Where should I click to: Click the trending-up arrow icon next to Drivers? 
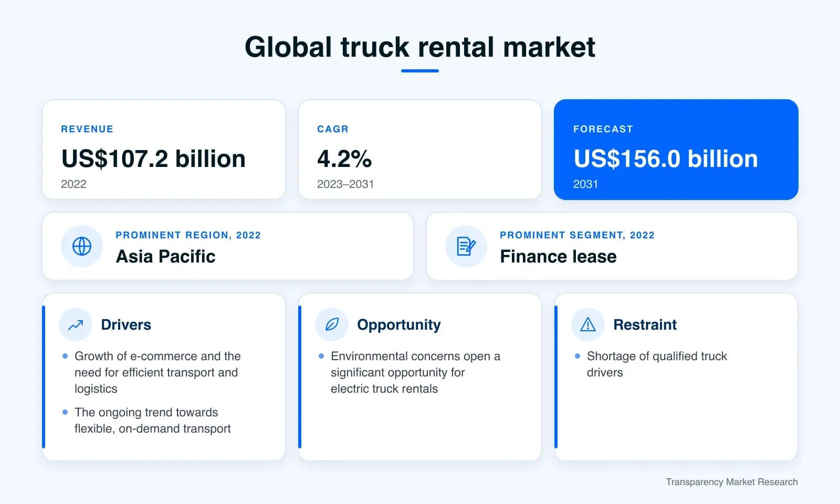pyautogui.click(x=76, y=324)
